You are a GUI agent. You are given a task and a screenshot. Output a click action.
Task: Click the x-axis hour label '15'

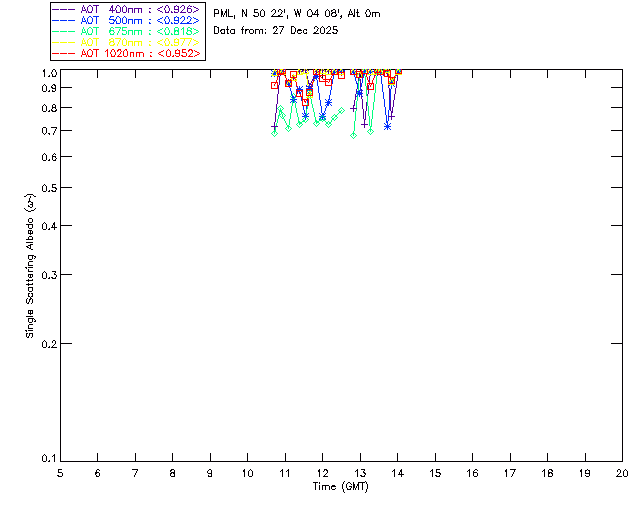(435, 473)
